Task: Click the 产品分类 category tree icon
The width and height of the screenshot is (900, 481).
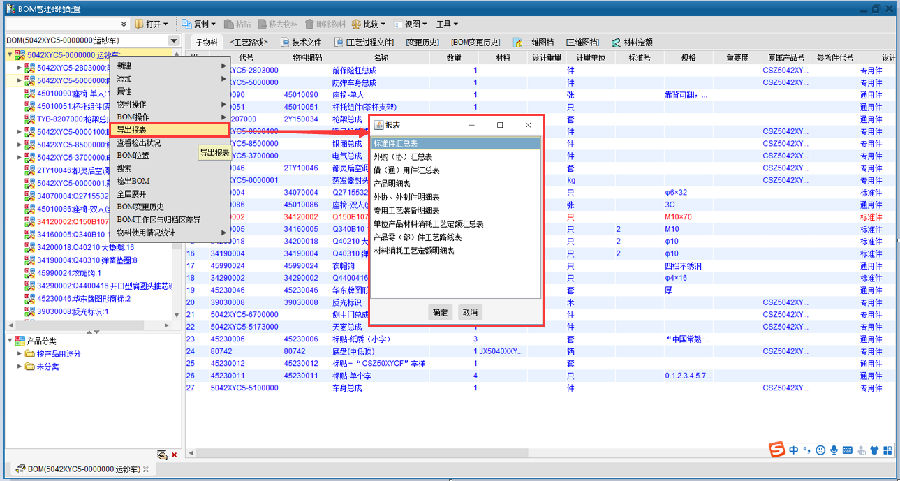Action: pyautogui.click(x=20, y=341)
